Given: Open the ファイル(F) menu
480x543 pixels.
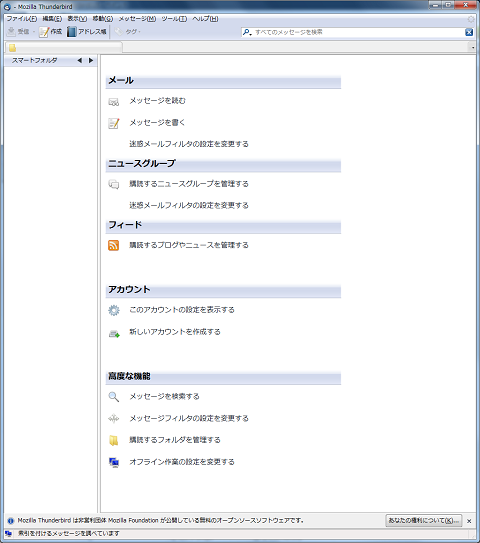Looking at the screenshot, I should click(x=21, y=19).
